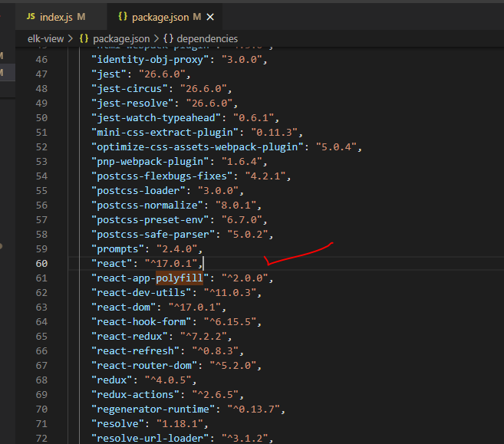Click the "^11.0.3" version value
Screen dimensions: 504x444
click(x=230, y=293)
